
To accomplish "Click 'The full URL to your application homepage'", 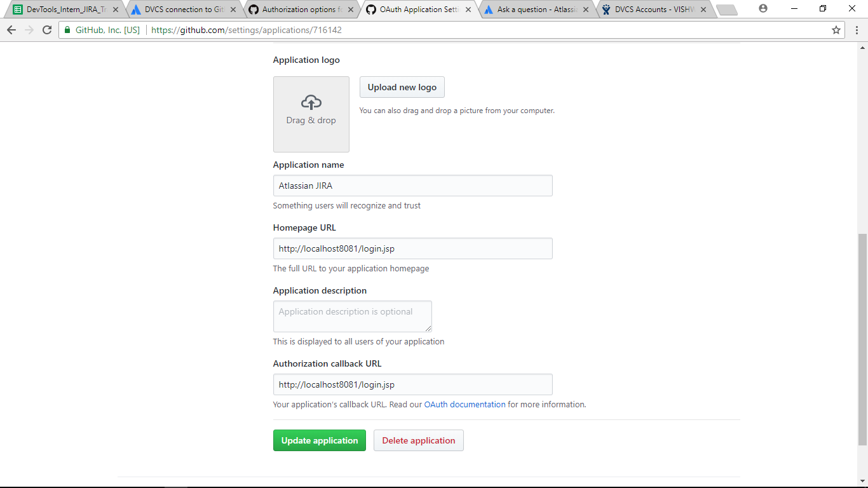I will (x=351, y=269).
